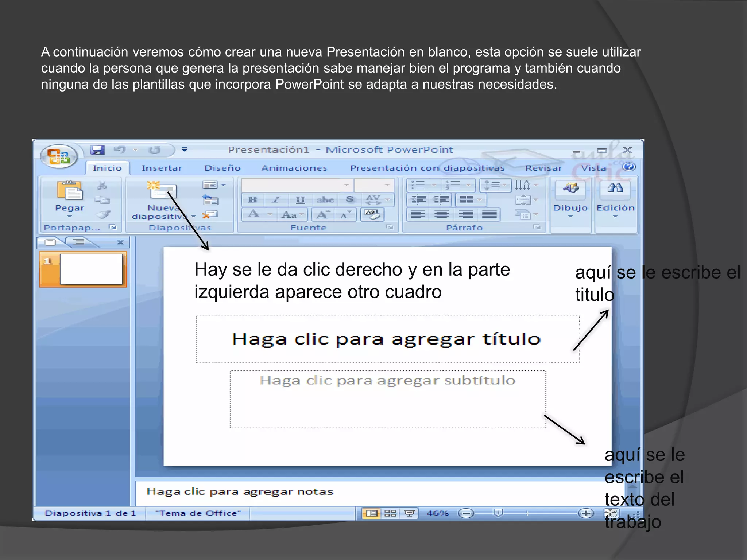747x560 pixels.
Task: Open the font size dropdown
Action: (x=387, y=185)
